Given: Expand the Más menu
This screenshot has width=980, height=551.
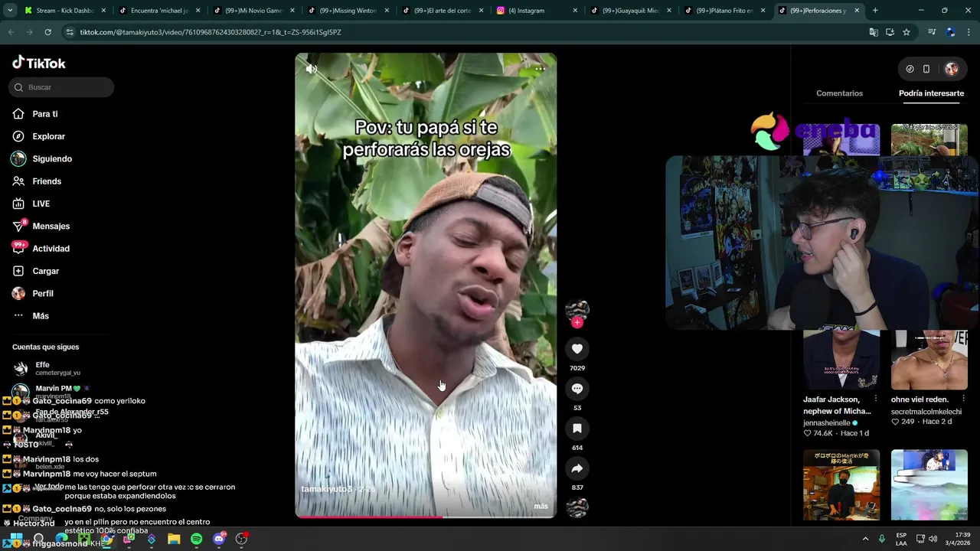Looking at the screenshot, I should coord(41,316).
